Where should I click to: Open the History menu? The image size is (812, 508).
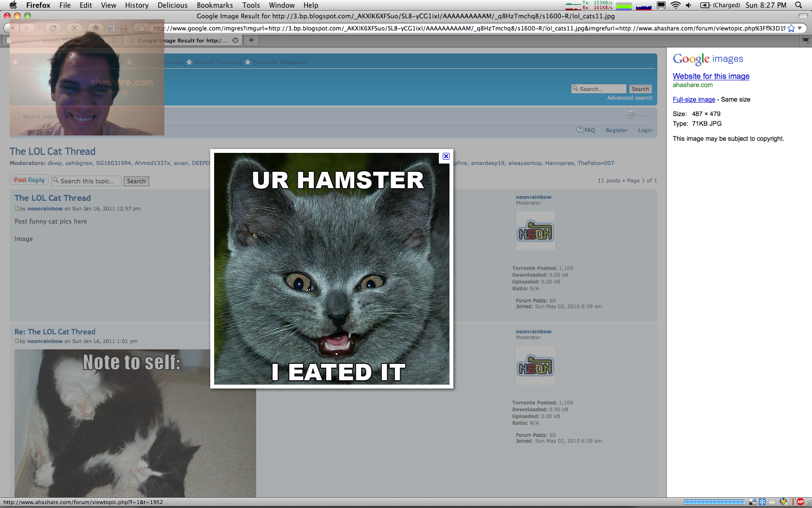point(137,5)
